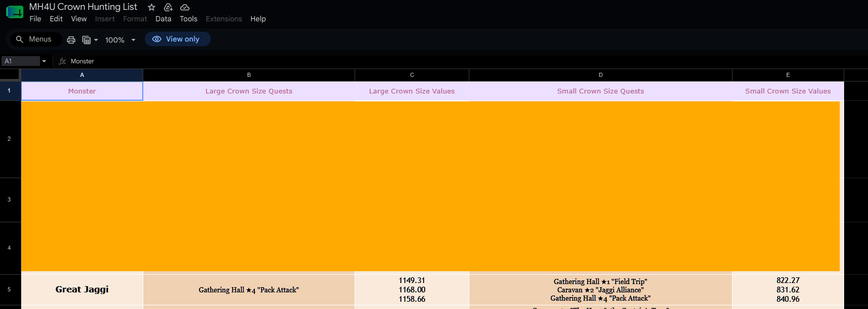
Task: Open the Edit menu
Action: [x=56, y=19]
